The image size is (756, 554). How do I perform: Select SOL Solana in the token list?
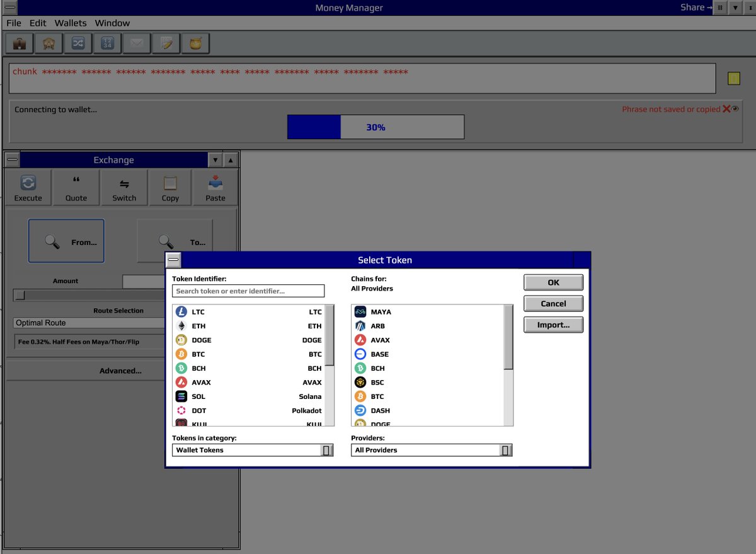pyautogui.click(x=249, y=396)
